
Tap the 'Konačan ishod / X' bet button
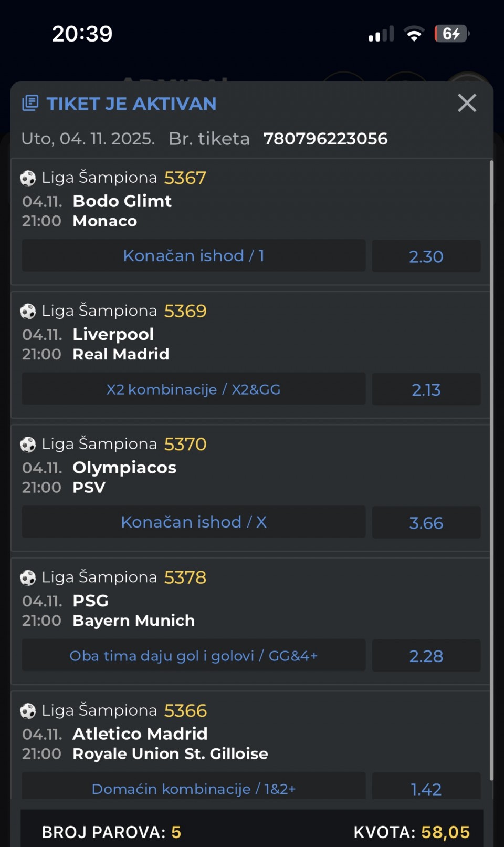point(194,522)
